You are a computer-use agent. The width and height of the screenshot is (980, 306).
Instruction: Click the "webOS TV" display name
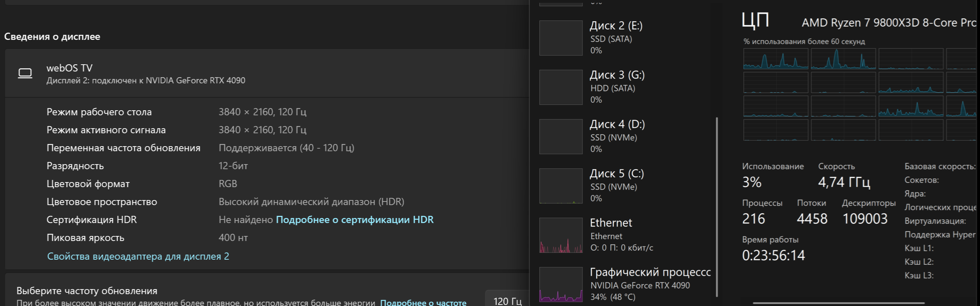(x=69, y=68)
